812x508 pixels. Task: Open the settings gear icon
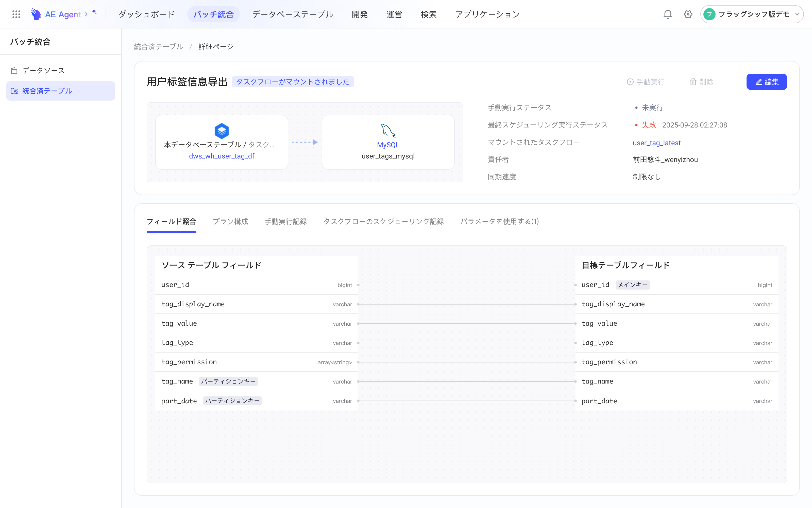[688, 14]
